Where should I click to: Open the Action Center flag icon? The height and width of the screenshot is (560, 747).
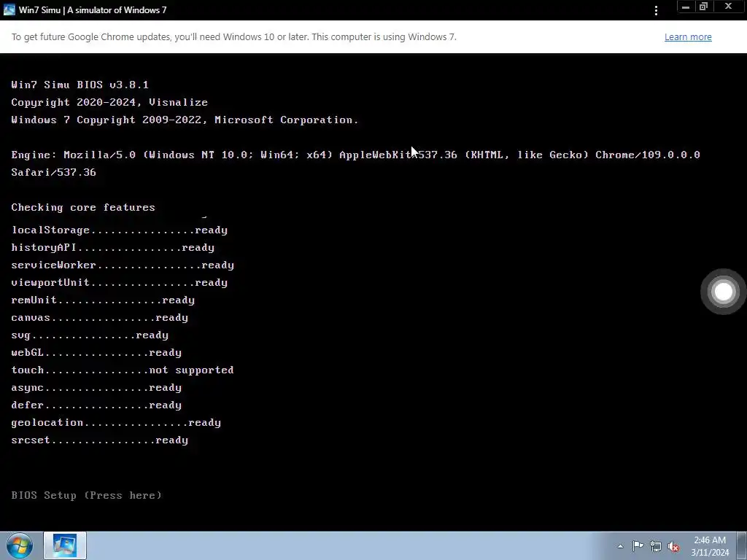tap(638, 545)
